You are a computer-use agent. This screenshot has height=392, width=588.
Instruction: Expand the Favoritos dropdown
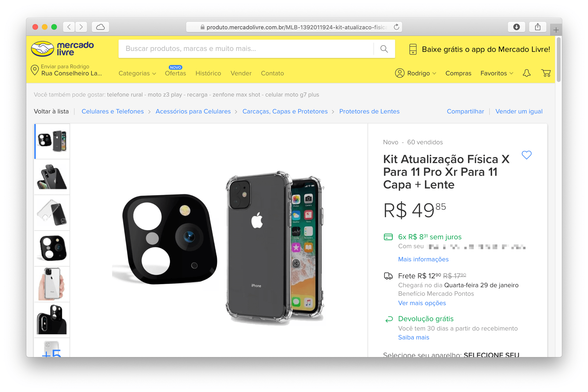pyautogui.click(x=496, y=73)
